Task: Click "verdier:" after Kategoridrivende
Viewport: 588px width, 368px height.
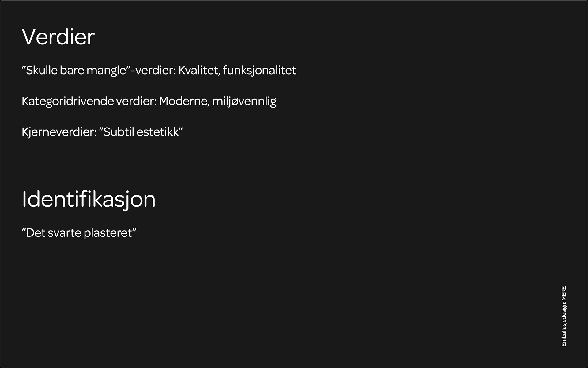Action: tap(136, 101)
